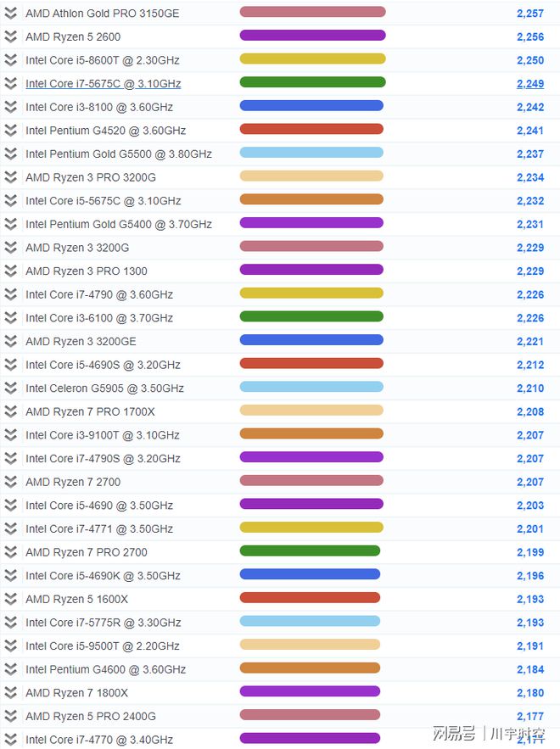560x749 pixels.
Task: Select Intel Core i5-4690K @ 3.50GHz
Action: point(103,575)
